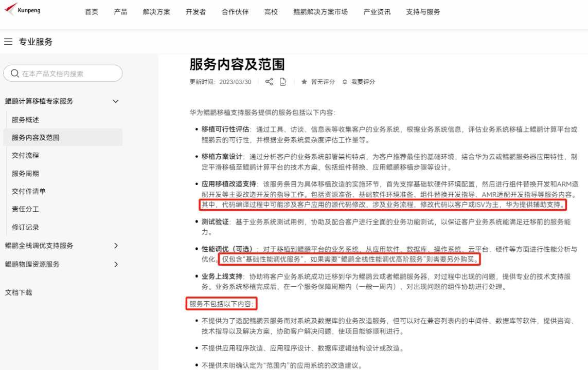Click the 暂无评分 label
Screen dimensions: 588x370
tap(323, 82)
